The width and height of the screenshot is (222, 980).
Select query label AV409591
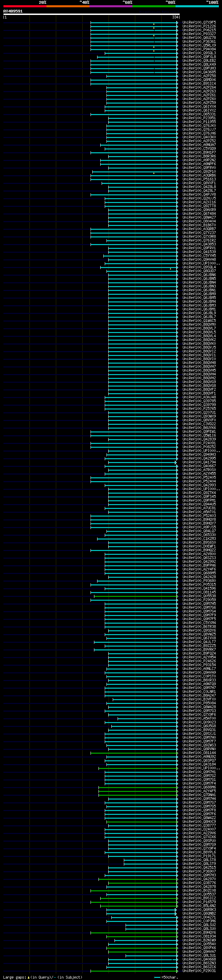pyautogui.click(x=13, y=11)
